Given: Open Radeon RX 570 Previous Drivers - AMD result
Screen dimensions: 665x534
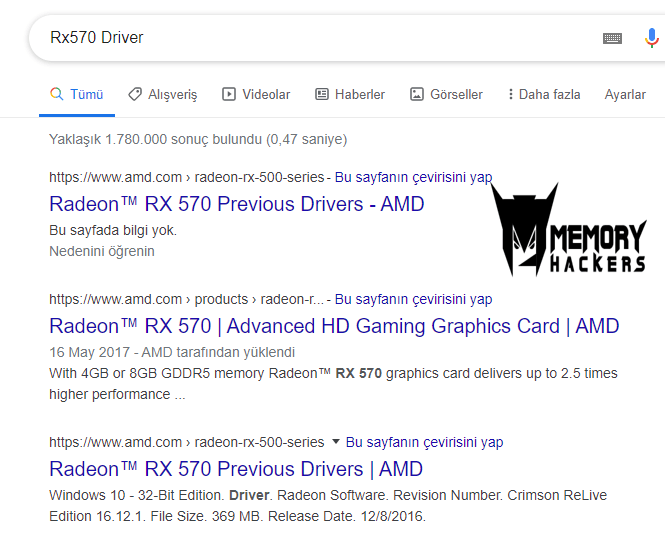Looking at the screenshot, I should [x=237, y=204].
